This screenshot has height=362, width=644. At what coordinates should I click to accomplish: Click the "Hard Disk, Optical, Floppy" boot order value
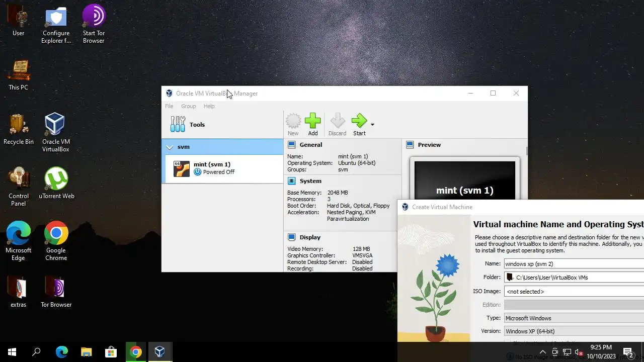(358, 206)
